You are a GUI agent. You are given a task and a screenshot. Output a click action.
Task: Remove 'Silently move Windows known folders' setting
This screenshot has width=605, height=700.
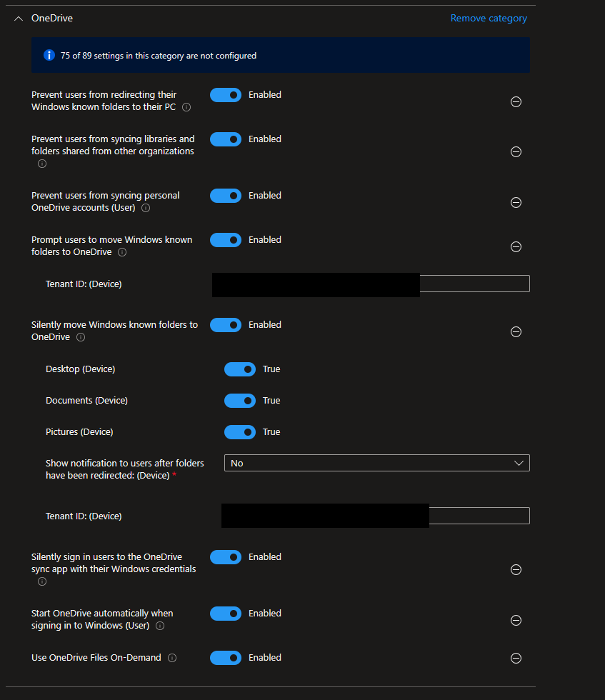pos(516,331)
